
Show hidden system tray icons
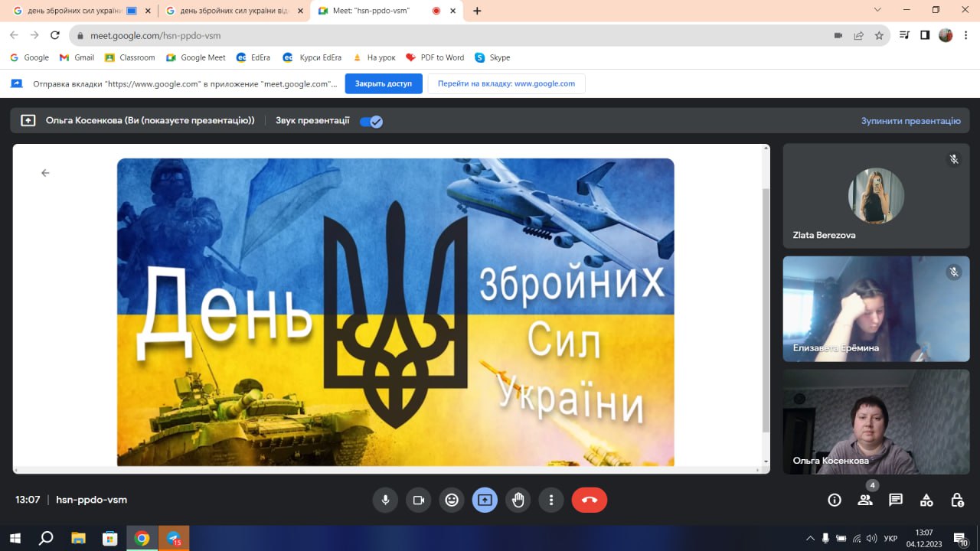tap(809, 538)
